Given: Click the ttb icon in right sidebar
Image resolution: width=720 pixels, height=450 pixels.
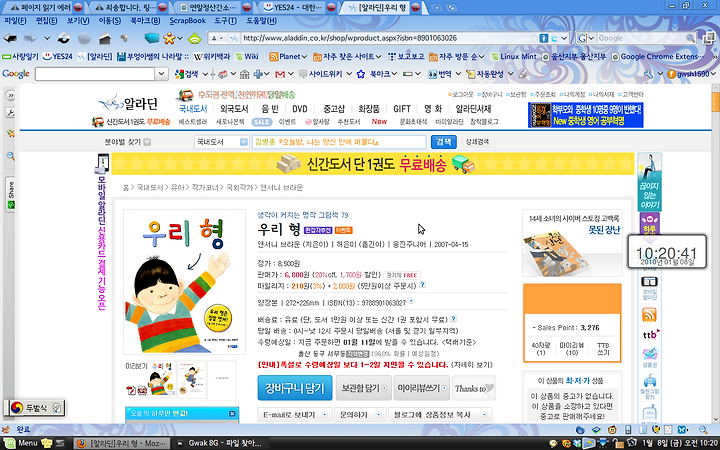Looking at the screenshot, I should coord(650,334).
